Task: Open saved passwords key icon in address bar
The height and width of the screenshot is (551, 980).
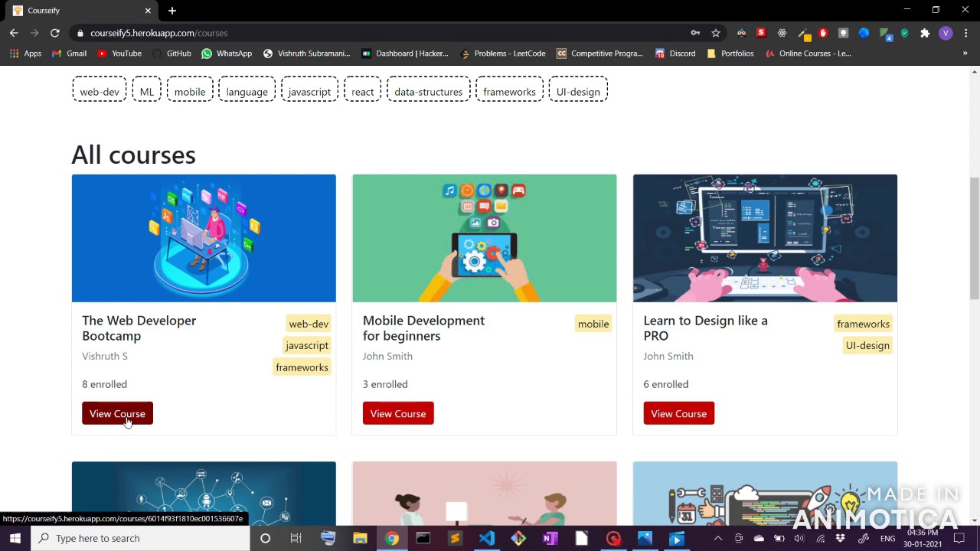Action: [x=695, y=33]
